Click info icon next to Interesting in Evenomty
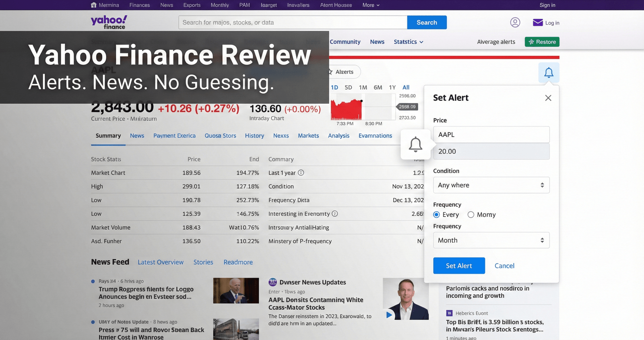Viewport: 644px width, 340px height. click(x=334, y=214)
